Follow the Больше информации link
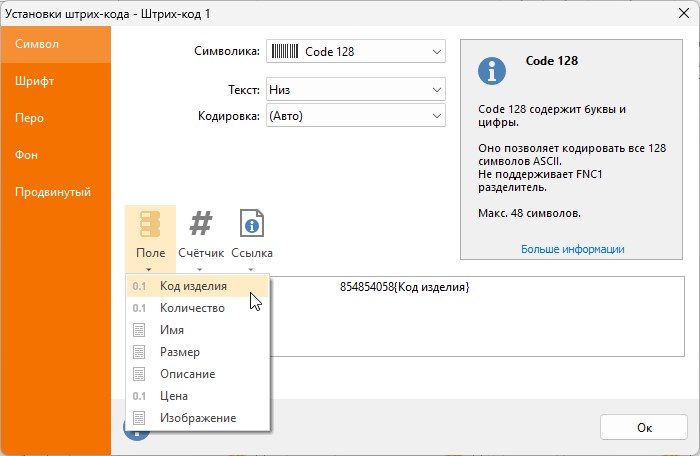The width and height of the screenshot is (700, 456). [573, 249]
